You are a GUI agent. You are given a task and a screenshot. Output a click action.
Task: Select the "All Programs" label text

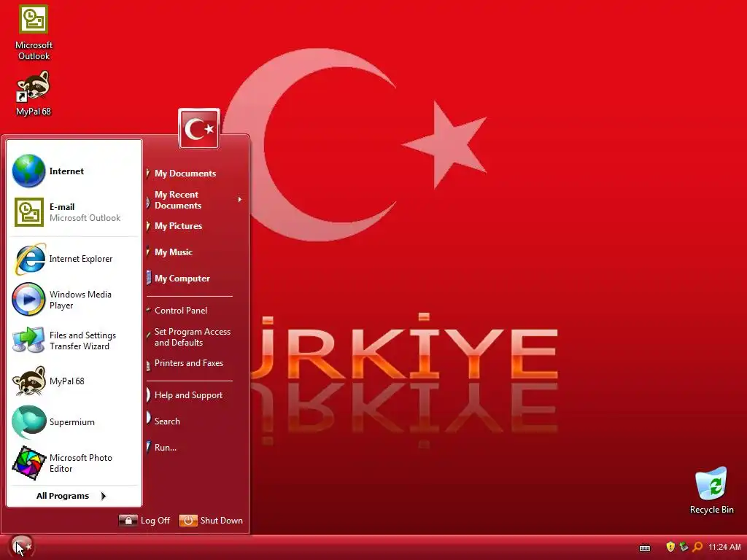[63, 496]
